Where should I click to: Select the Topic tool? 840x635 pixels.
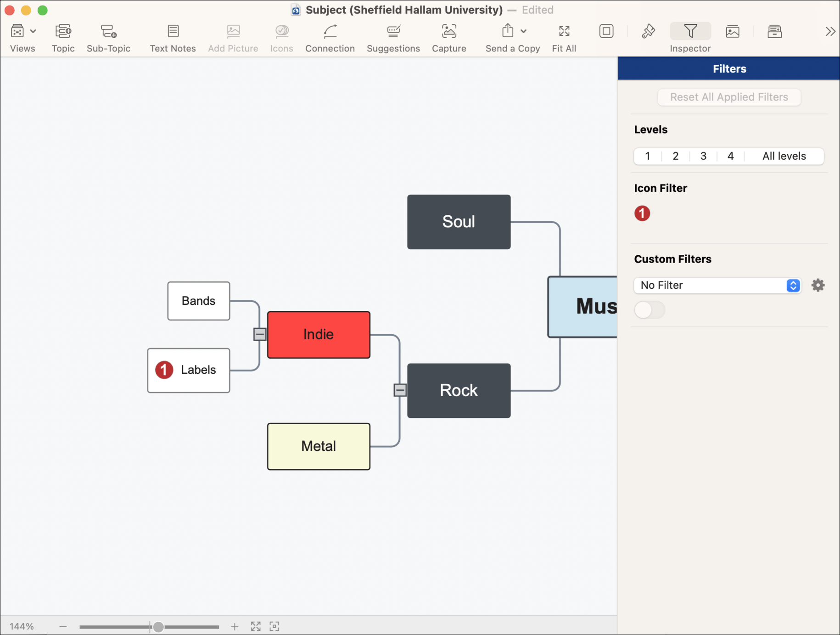tap(63, 37)
